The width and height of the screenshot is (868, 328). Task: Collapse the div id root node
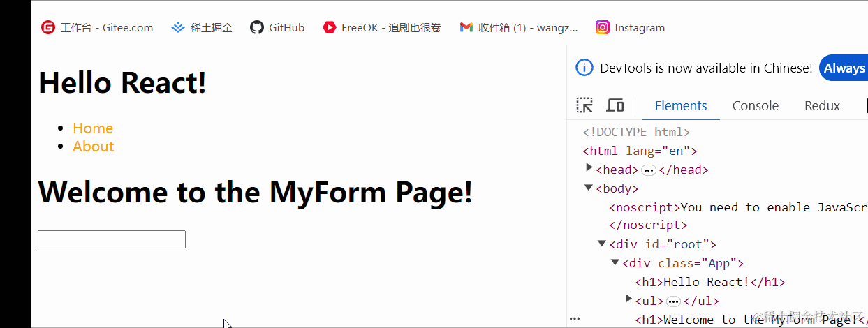[602, 244]
